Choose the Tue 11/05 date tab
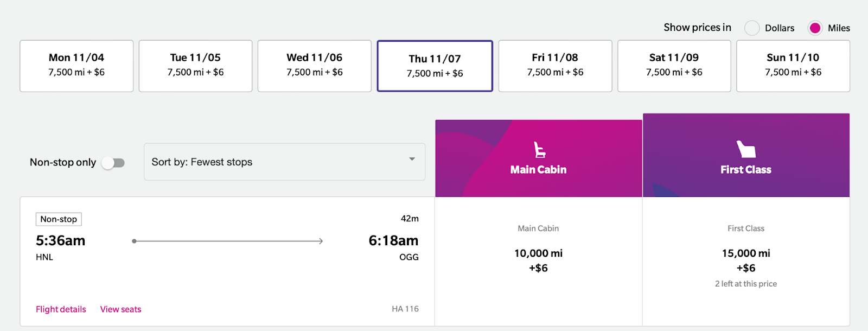 pos(195,66)
